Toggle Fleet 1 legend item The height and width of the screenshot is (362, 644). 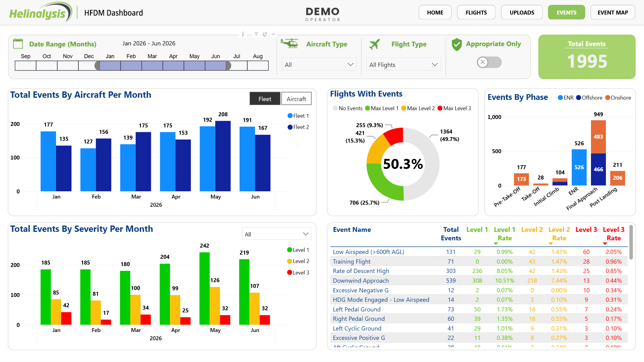[x=298, y=116]
